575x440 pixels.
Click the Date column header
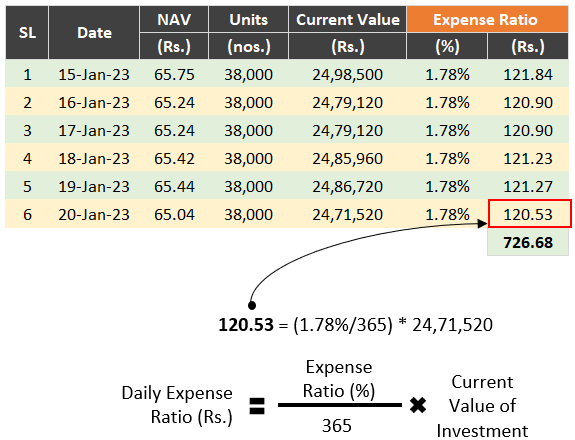point(94,33)
